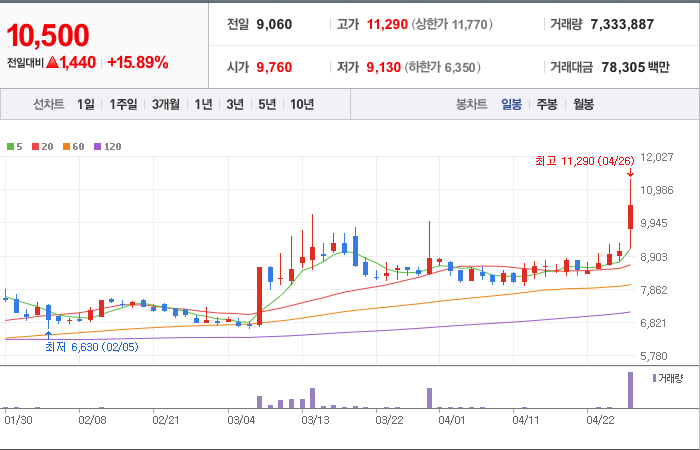Click the orange 60-day moving average swatch
This screenshot has width=700, height=450.
[x=66, y=146]
